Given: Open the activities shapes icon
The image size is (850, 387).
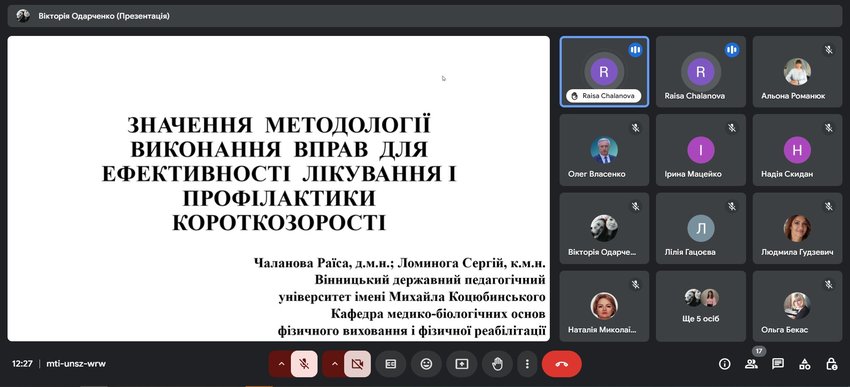Looking at the screenshot, I should tap(805, 364).
